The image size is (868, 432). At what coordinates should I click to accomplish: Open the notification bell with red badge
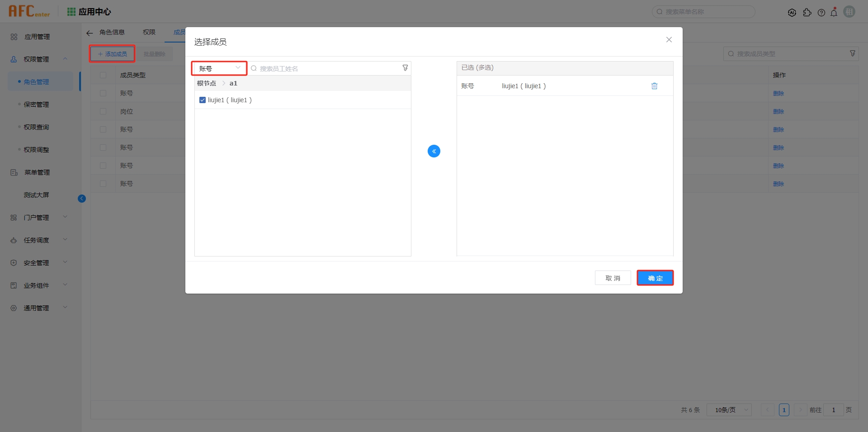pos(834,12)
